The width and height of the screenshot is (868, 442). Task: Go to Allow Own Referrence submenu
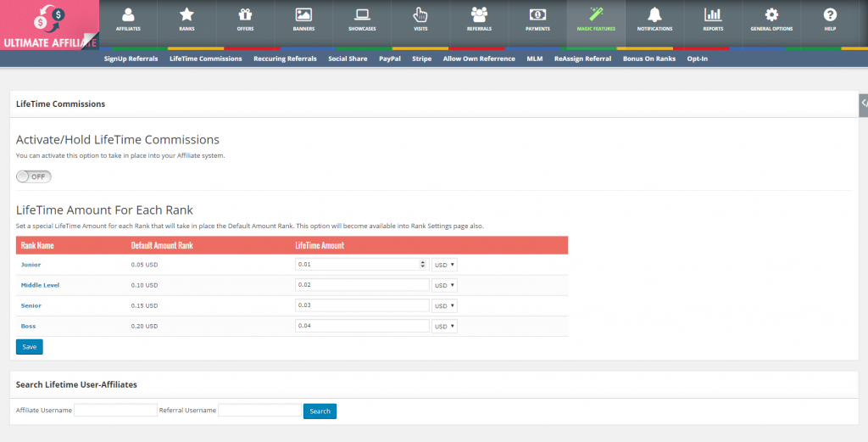(479, 59)
